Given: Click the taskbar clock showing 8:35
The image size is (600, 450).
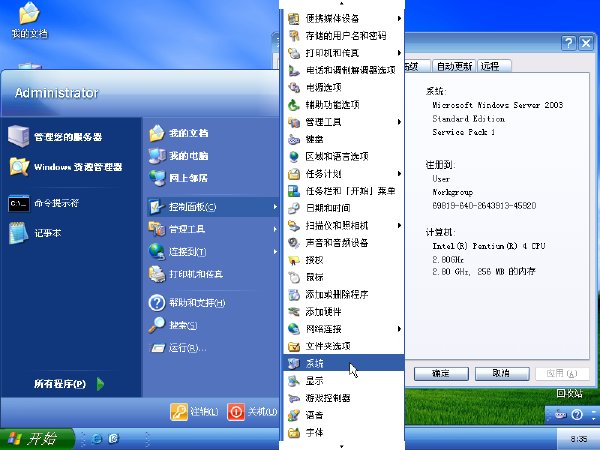Looking at the screenshot, I should click(578, 439).
